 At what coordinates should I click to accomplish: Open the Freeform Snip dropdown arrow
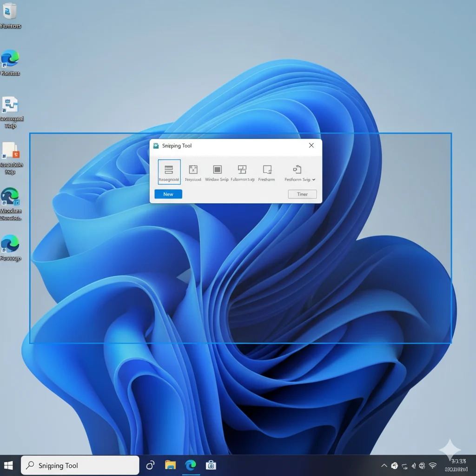pyautogui.click(x=313, y=179)
